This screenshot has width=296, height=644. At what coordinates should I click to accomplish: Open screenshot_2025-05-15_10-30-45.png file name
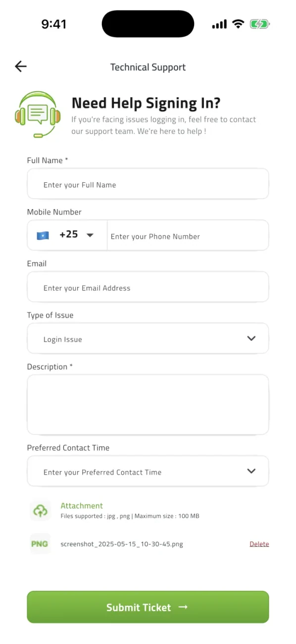pos(122,544)
